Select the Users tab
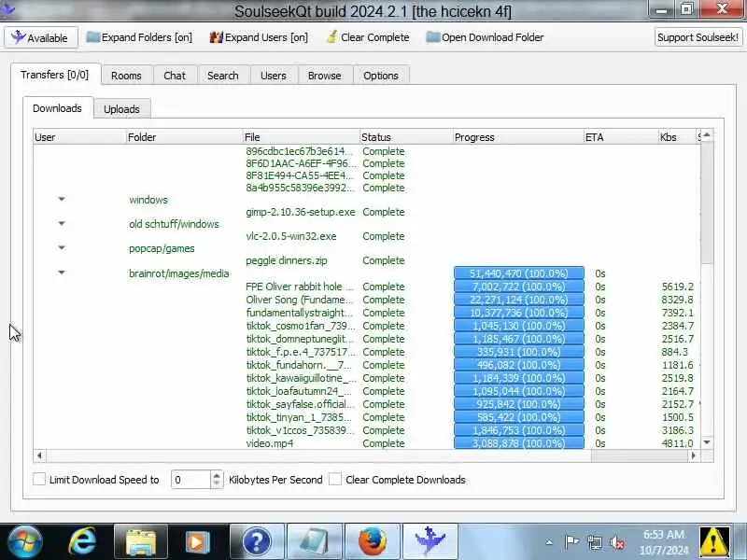This screenshot has width=747, height=560. (x=274, y=76)
